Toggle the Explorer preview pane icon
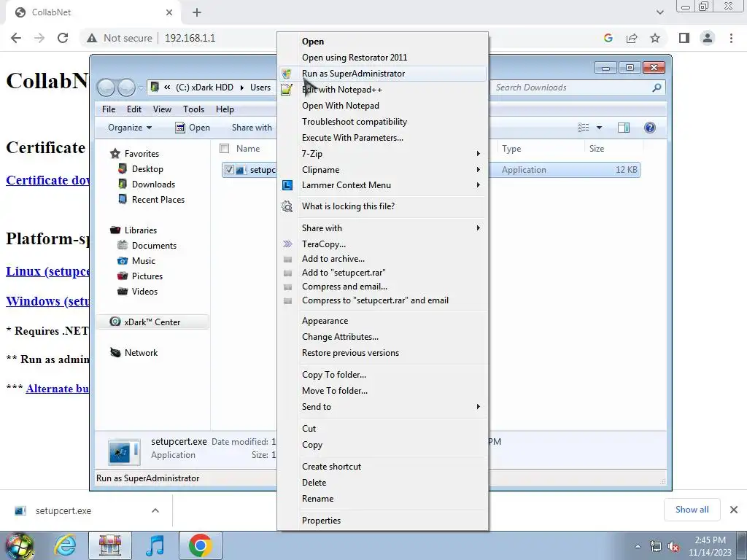The image size is (747, 560). pyautogui.click(x=624, y=128)
